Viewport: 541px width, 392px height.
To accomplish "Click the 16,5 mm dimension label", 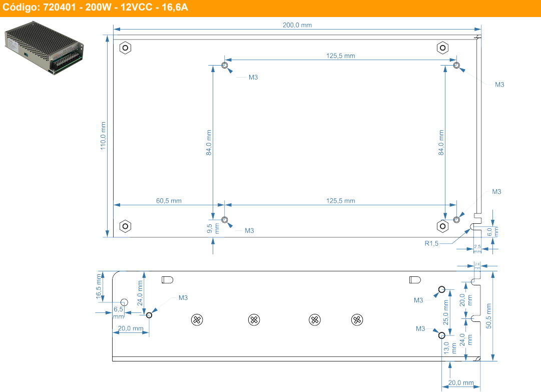I will (99, 286).
